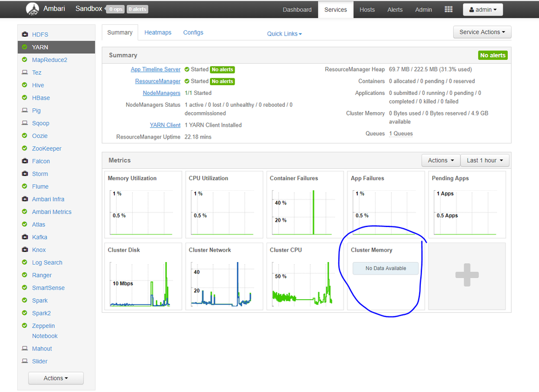
Task: Select Zeppelin Notebook service in sidebar
Action: click(x=45, y=331)
